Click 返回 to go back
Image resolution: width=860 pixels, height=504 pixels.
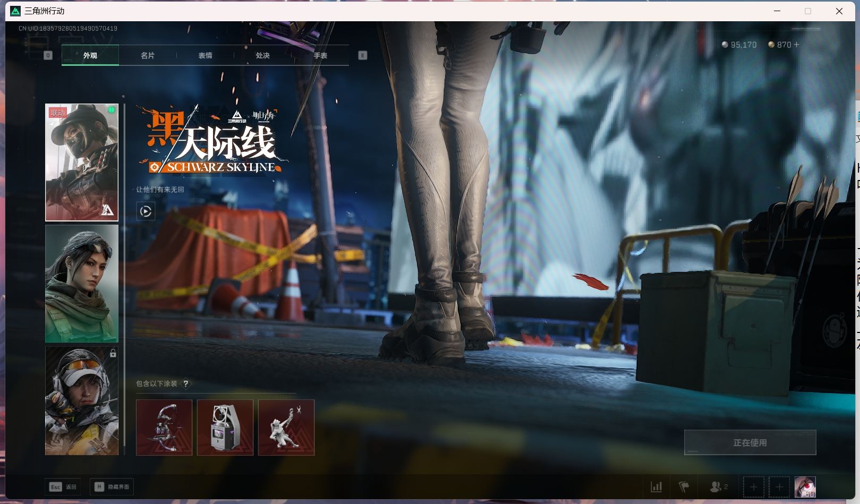(x=62, y=486)
